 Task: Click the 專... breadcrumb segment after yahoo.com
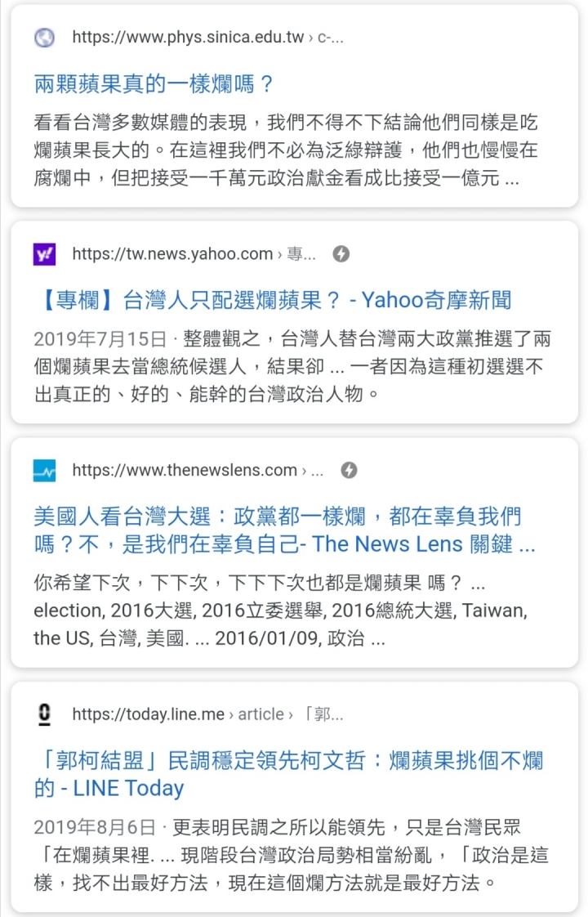(301, 254)
